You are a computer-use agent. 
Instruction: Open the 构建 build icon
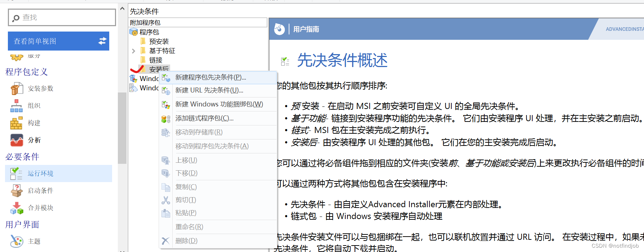coord(16,123)
